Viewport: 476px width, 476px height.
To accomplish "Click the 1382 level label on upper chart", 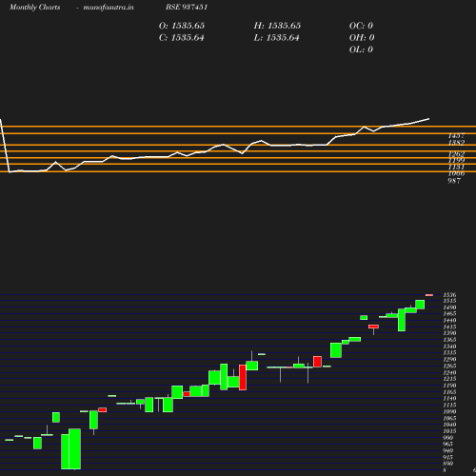I will pos(456,143).
